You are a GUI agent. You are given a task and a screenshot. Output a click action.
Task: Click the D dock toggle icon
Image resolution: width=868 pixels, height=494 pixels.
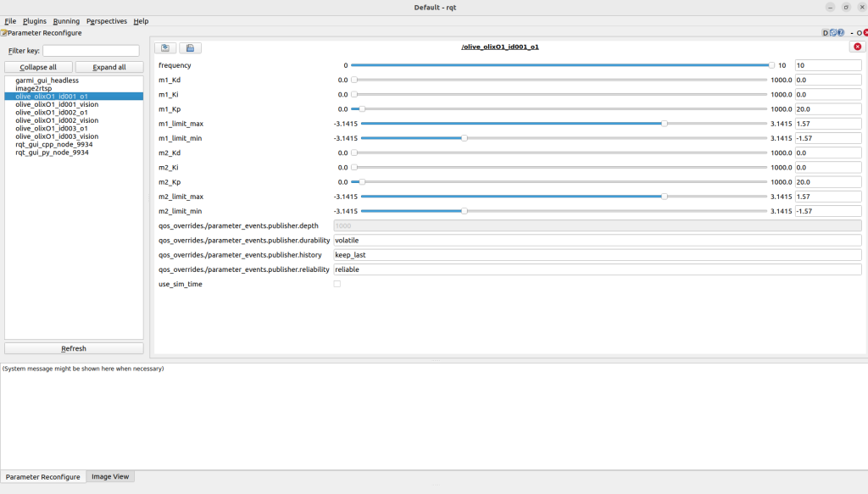click(826, 33)
